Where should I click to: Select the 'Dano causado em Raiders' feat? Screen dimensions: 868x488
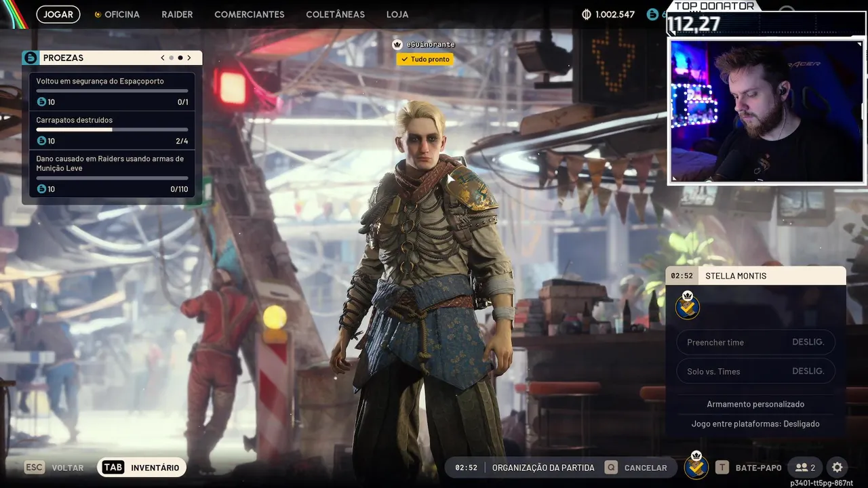[112, 174]
